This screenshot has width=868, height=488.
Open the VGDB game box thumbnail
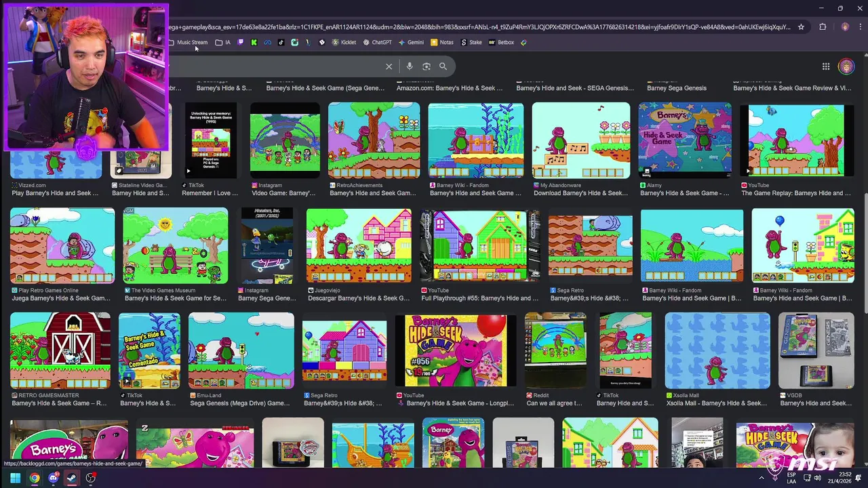point(816,350)
